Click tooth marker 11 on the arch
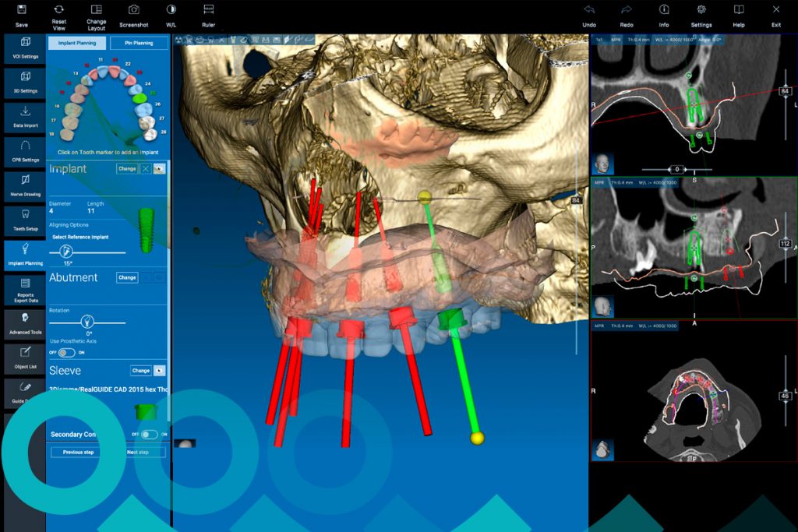Viewport: 798px width, 532px height. tap(101, 60)
